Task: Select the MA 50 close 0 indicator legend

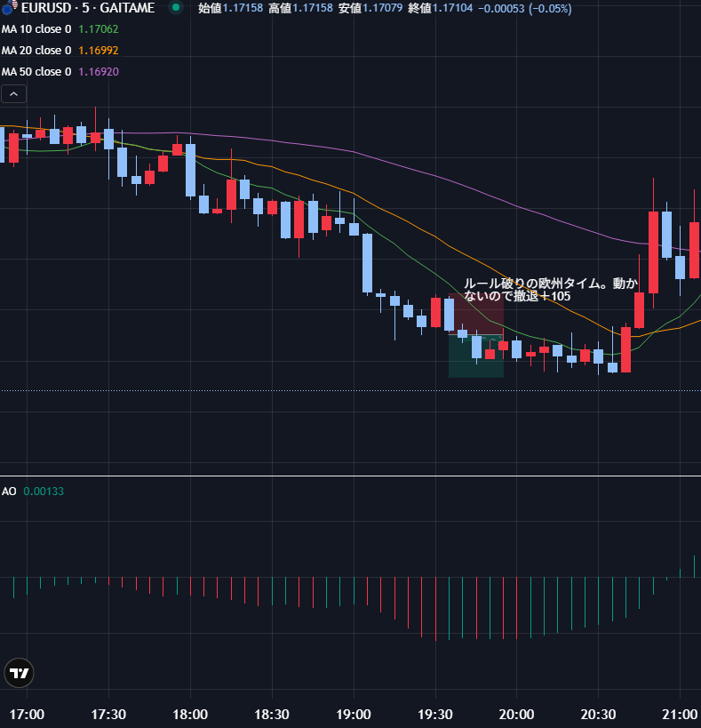Action: coord(36,71)
